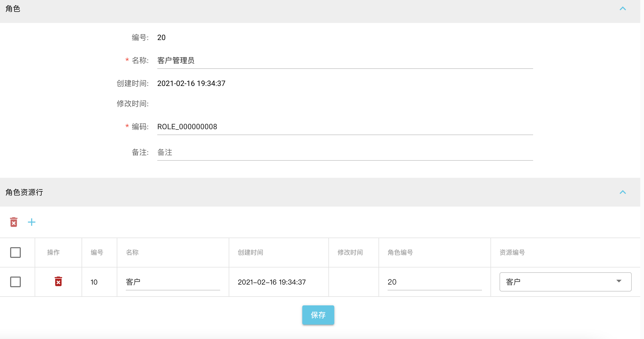Click the bulk delete trash icon
The width and height of the screenshot is (644, 339).
14,222
